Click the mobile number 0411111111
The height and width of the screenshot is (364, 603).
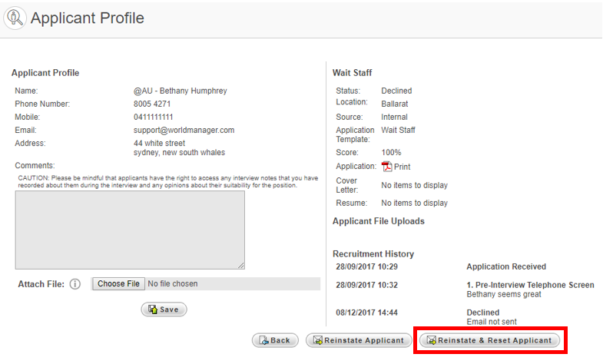click(x=154, y=117)
